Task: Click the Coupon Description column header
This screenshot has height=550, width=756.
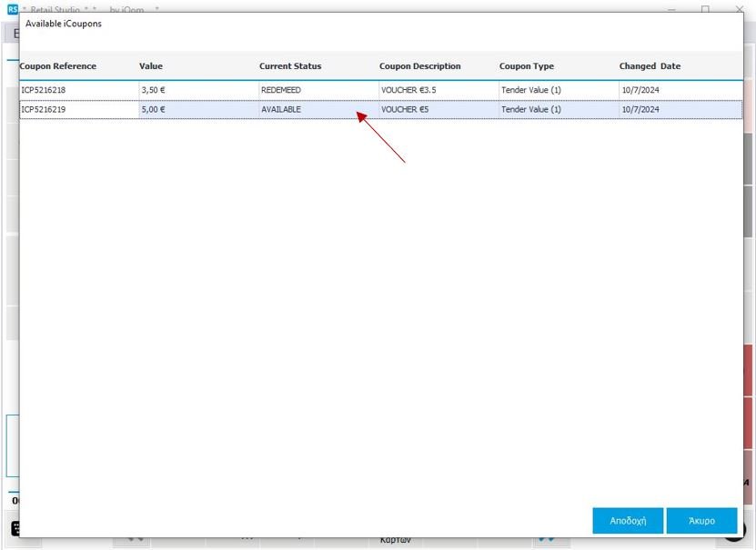Action: pos(420,66)
